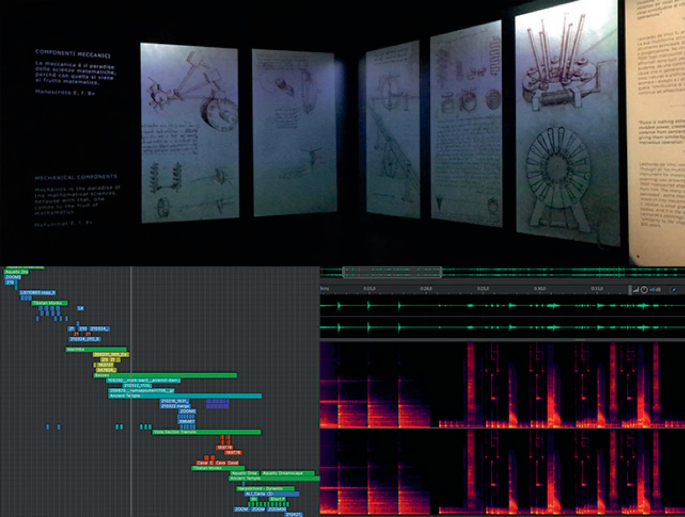The width and height of the screenshot is (685, 517).
Task: Select the small blue 14 clip
Action: tap(80, 308)
